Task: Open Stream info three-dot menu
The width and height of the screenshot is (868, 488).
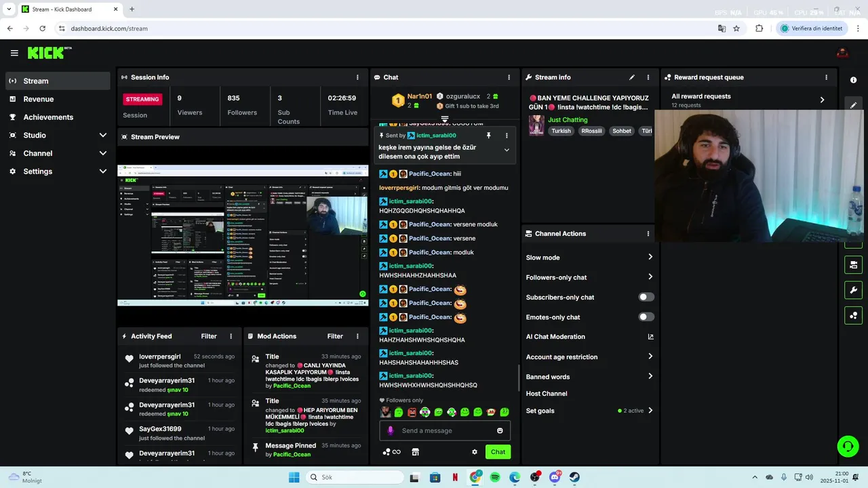Action: click(x=648, y=77)
